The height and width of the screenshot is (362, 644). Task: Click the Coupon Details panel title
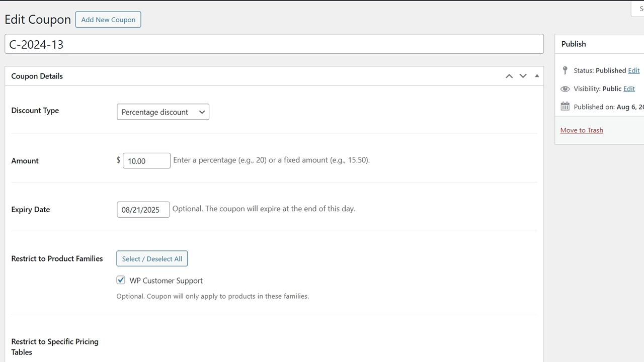point(37,76)
